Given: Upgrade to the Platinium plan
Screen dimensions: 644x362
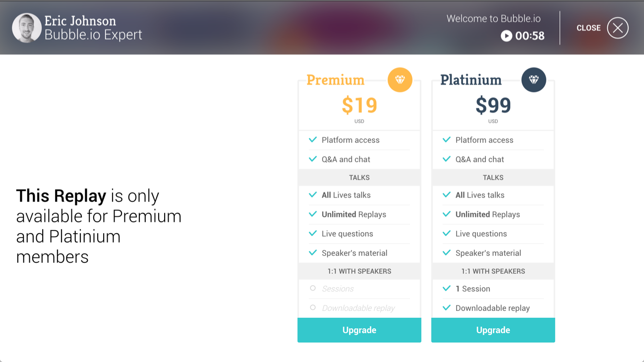Looking at the screenshot, I should 493,330.
